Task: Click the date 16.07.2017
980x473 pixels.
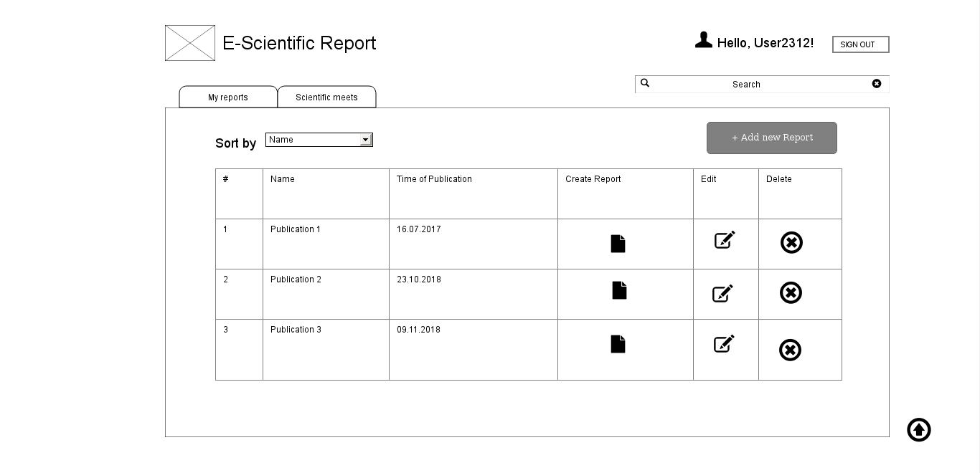Action: tap(419, 229)
